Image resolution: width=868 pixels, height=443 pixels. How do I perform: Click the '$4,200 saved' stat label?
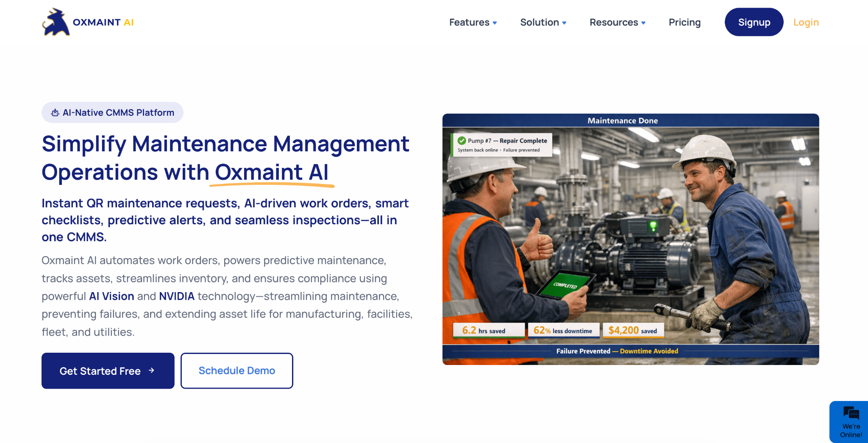click(633, 330)
